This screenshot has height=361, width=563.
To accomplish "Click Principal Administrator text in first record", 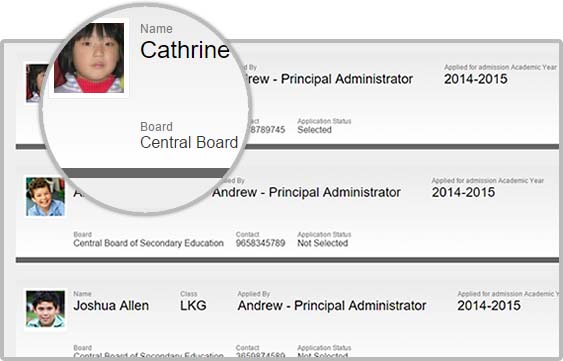I will click(347, 79).
